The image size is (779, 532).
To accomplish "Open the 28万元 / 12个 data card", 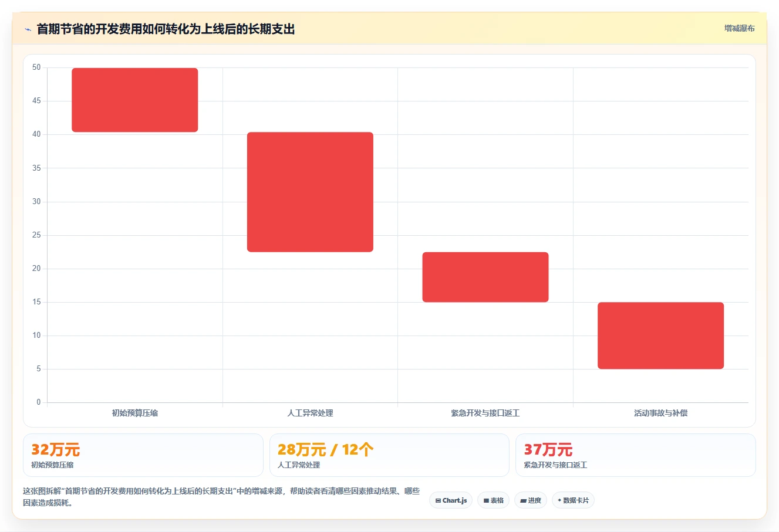I will point(389,455).
